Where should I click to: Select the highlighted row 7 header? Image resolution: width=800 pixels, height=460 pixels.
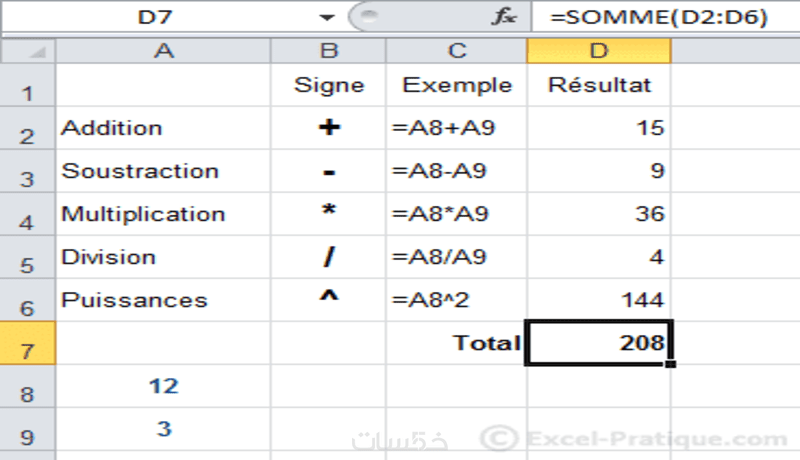pyautogui.click(x=27, y=350)
